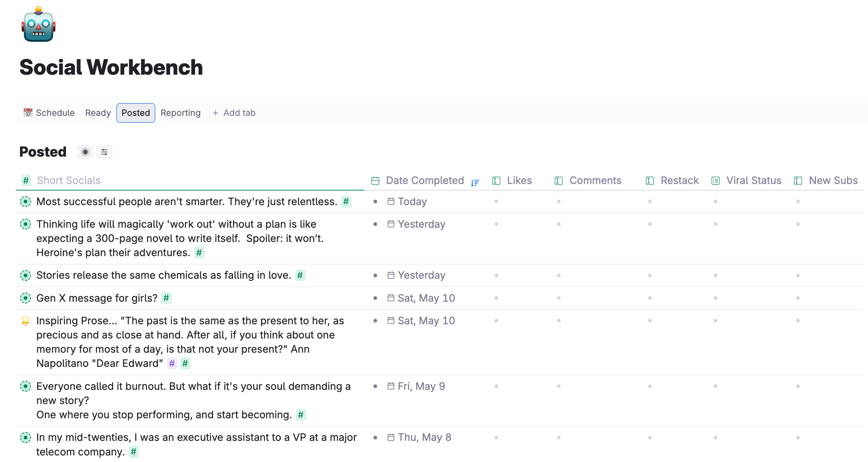Screen dimensions: 868x462
Task: Click the robot emoji page icon
Action: click(38, 25)
